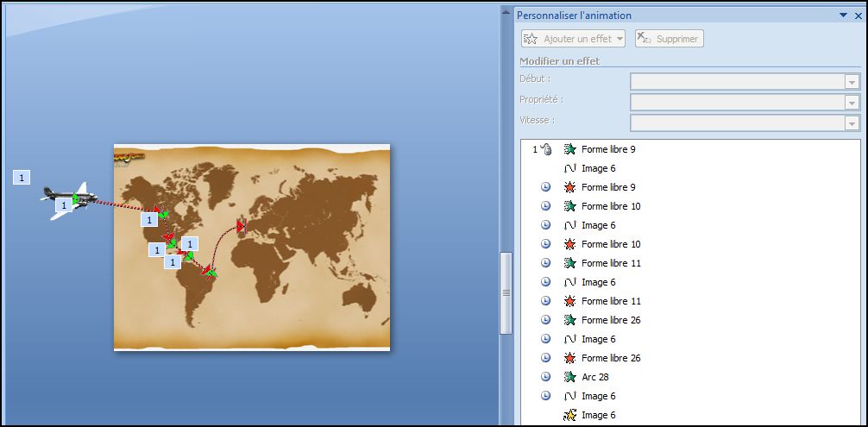Click motion path icon between Forme libre 11 rows

pyautogui.click(x=569, y=282)
